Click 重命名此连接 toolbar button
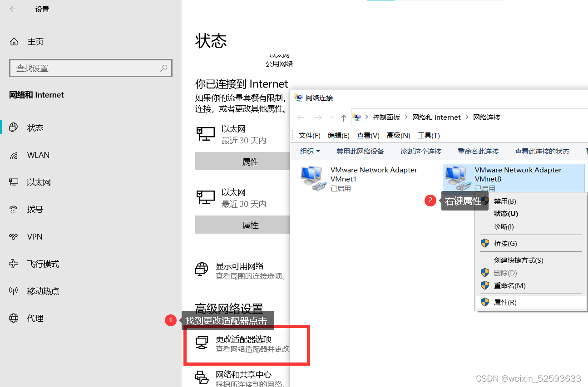Screen dimensions: 588x387 pos(478,151)
